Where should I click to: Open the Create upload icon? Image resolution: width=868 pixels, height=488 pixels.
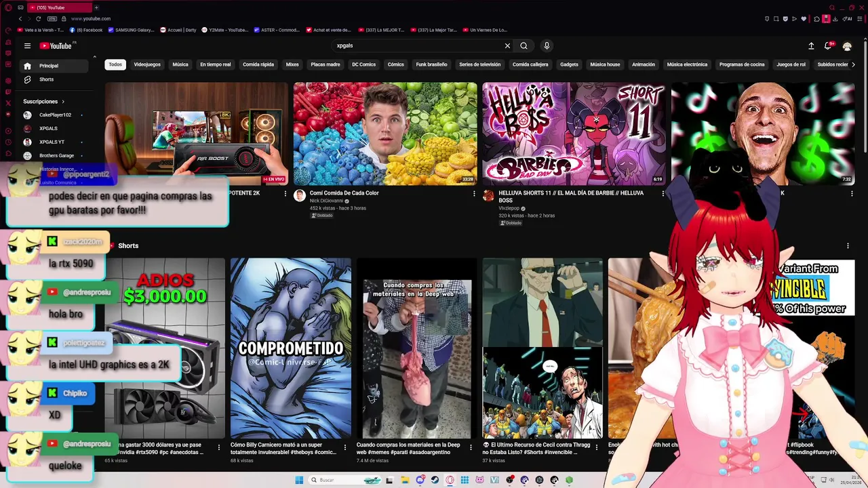(811, 45)
